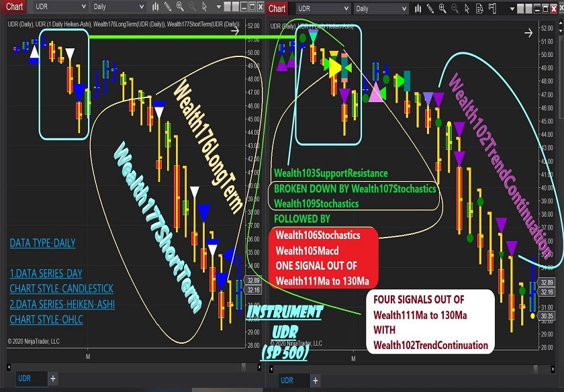Click Zoom Out magnifier on right chart

click(x=455, y=9)
